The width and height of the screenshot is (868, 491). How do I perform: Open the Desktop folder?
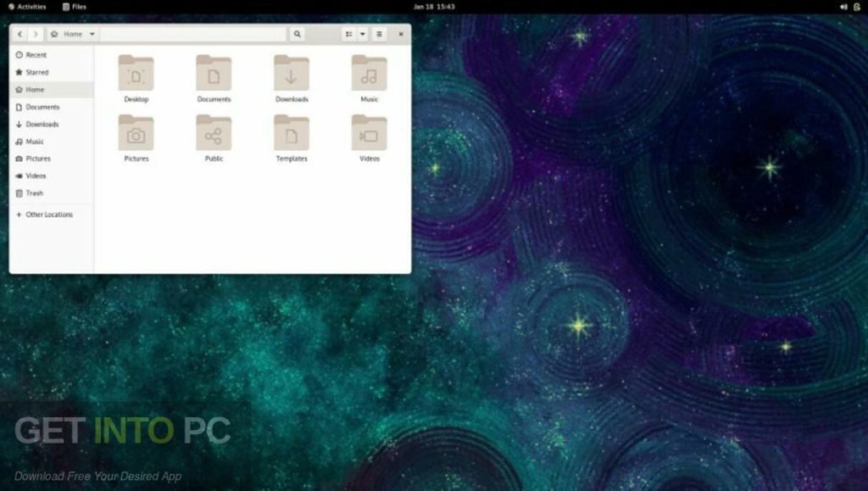pos(136,76)
